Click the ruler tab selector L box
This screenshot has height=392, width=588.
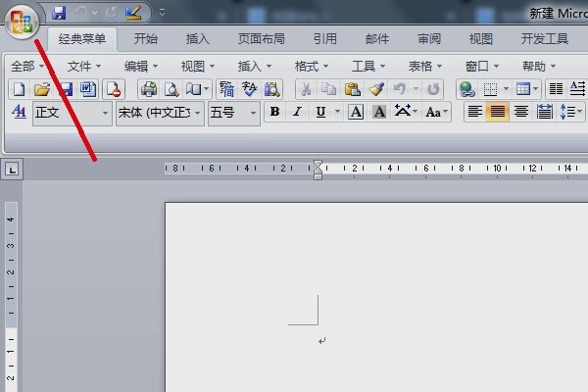[12, 170]
